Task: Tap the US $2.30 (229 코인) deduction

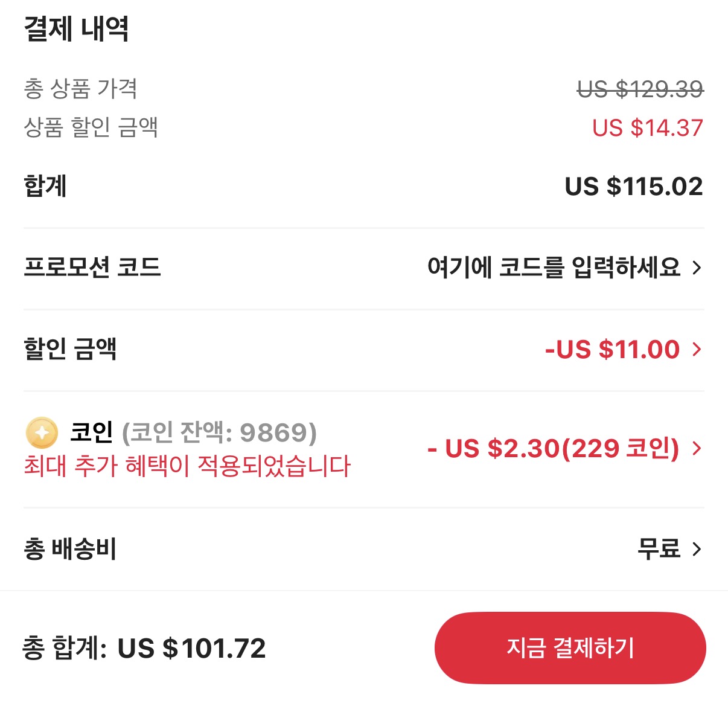Action: 553,449
